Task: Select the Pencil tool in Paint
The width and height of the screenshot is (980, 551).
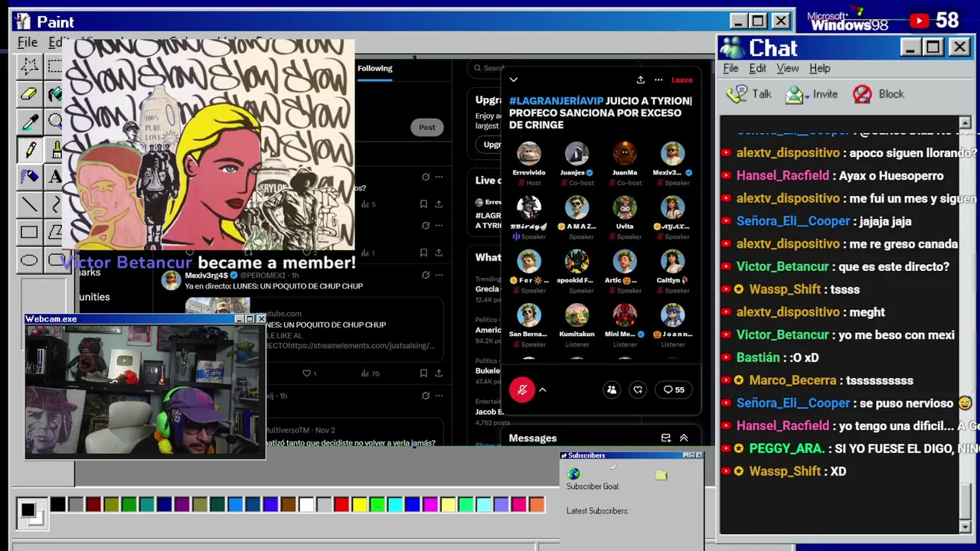Action: click(x=29, y=149)
